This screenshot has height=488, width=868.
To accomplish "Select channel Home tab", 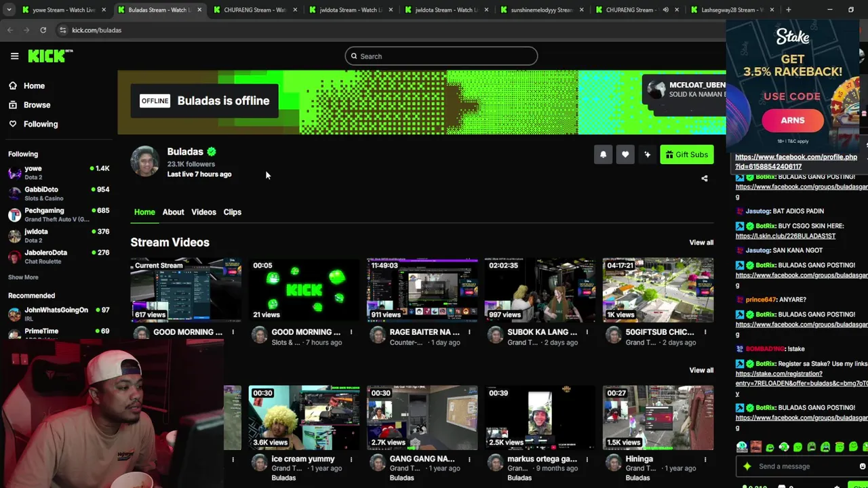I will coord(144,212).
